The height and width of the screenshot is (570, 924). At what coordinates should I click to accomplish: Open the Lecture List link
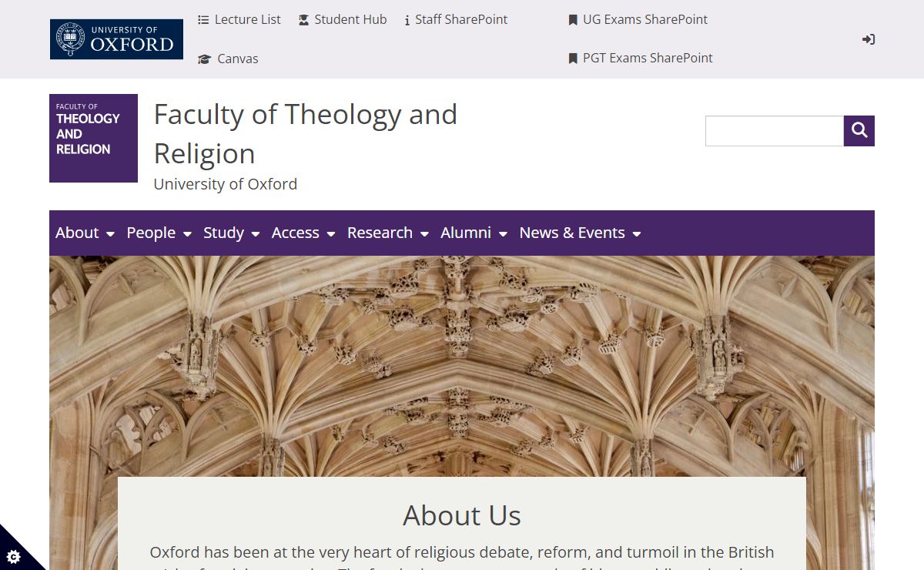point(239,20)
